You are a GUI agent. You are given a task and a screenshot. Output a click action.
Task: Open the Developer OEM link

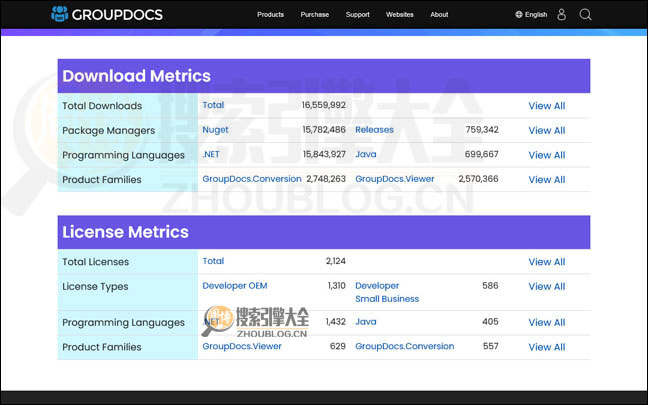click(x=235, y=286)
